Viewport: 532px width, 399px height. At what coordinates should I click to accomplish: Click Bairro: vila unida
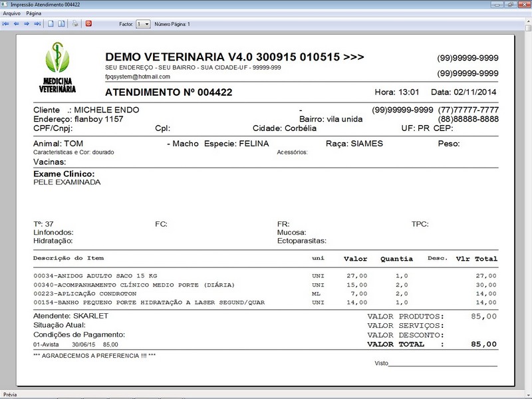pyautogui.click(x=331, y=119)
